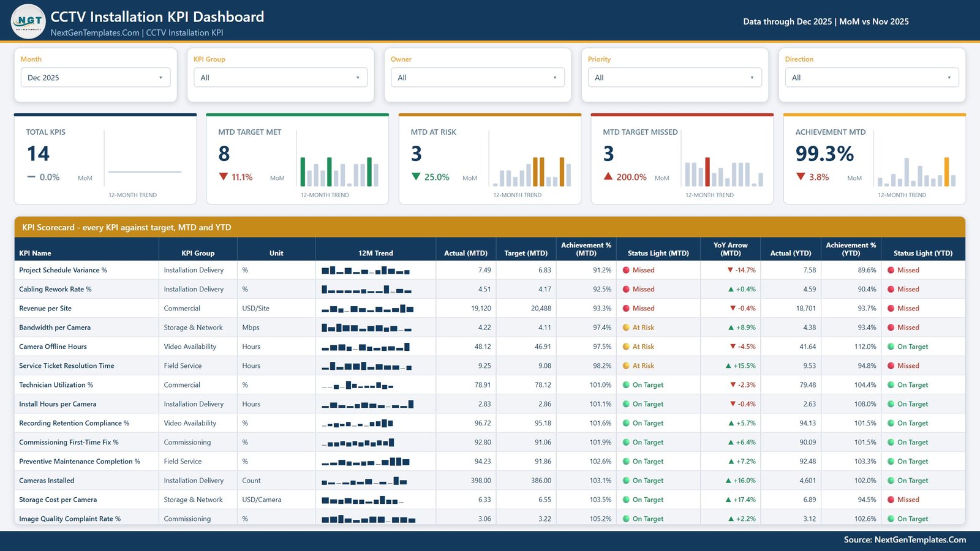The height and width of the screenshot is (551, 980).
Task: Click YoY up arrow for Bandwidth per Camera
Action: tap(731, 328)
